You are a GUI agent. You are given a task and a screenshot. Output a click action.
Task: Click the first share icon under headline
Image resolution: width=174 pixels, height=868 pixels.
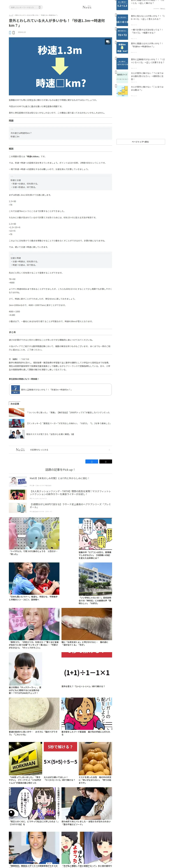coord(10,32)
